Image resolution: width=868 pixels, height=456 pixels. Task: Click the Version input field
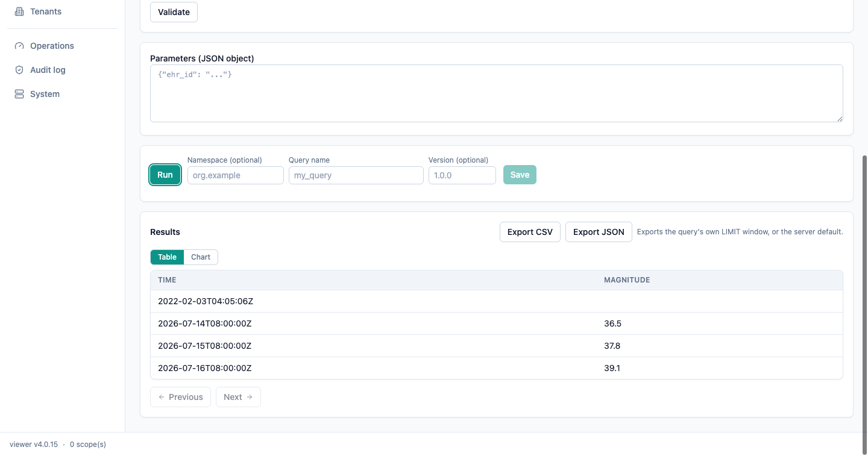[462, 175]
